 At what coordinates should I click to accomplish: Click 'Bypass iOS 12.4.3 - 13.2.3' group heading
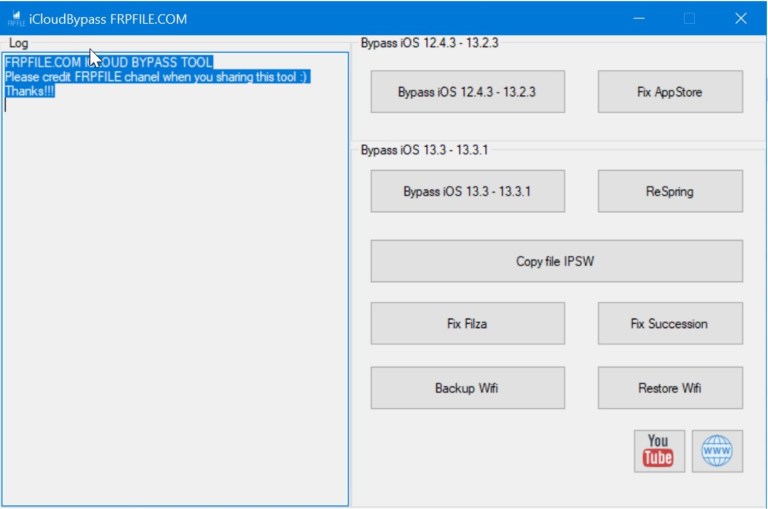(x=430, y=43)
